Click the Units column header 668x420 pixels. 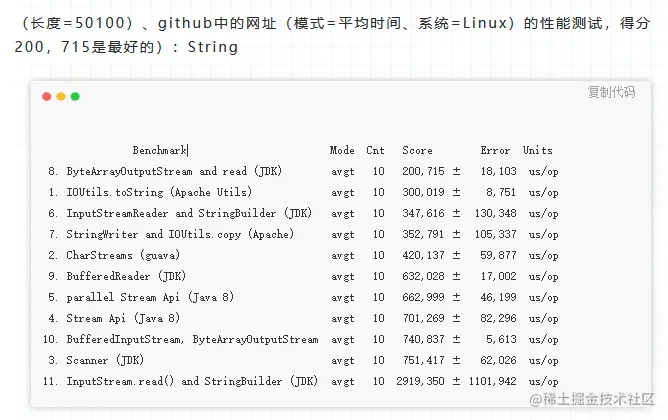click(538, 150)
